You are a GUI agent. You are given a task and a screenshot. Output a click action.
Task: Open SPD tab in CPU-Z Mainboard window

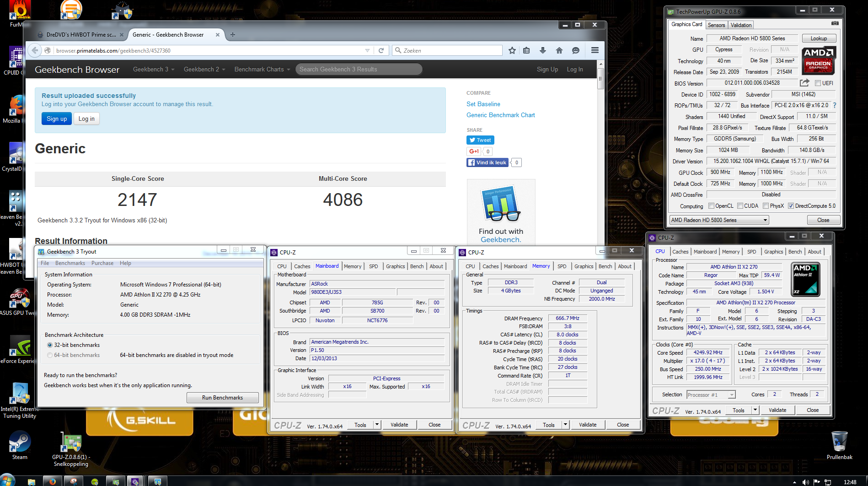(x=374, y=266)
